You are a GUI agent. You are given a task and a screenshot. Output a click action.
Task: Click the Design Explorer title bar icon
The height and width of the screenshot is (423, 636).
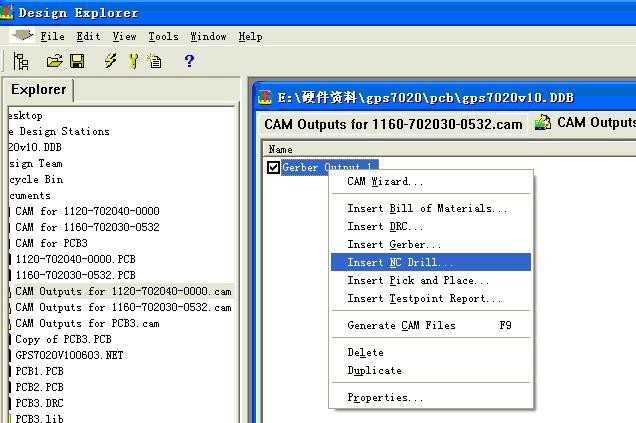[6, 12]
